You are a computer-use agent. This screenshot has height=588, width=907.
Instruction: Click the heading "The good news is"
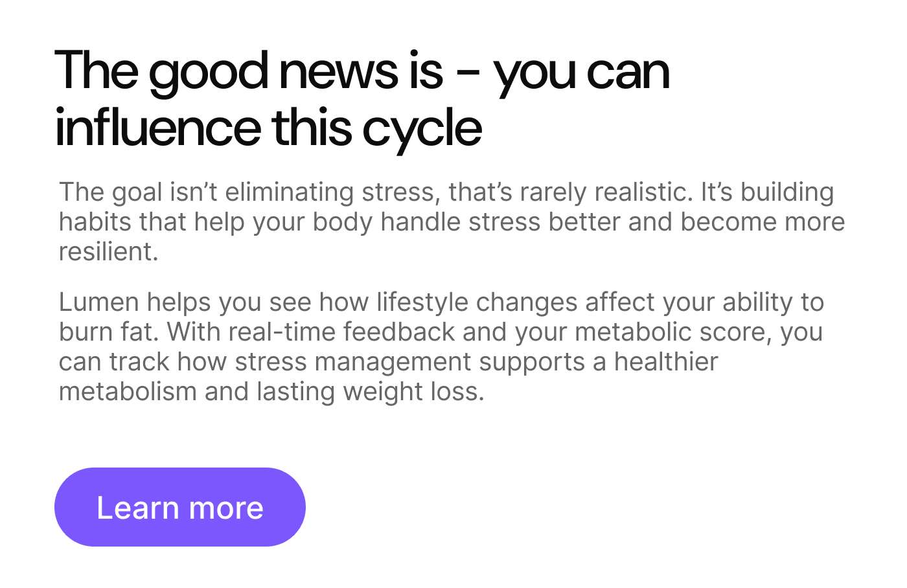249,71
